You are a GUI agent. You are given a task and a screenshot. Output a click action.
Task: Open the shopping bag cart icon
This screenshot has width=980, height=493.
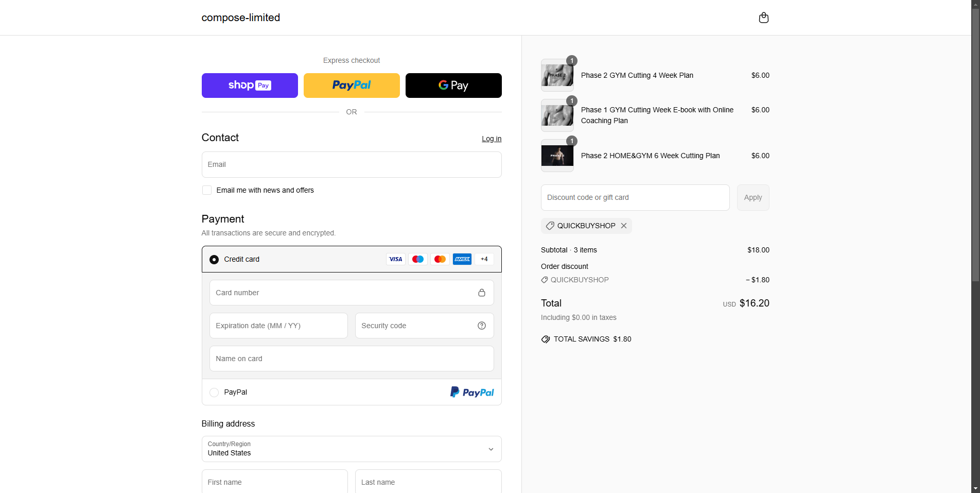tap(764, 18)
